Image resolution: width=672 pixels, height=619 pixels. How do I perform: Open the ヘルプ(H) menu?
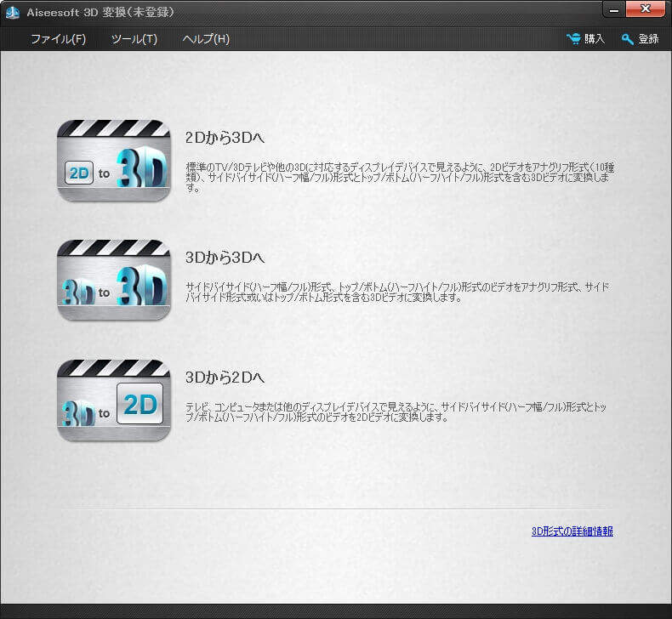206,39
